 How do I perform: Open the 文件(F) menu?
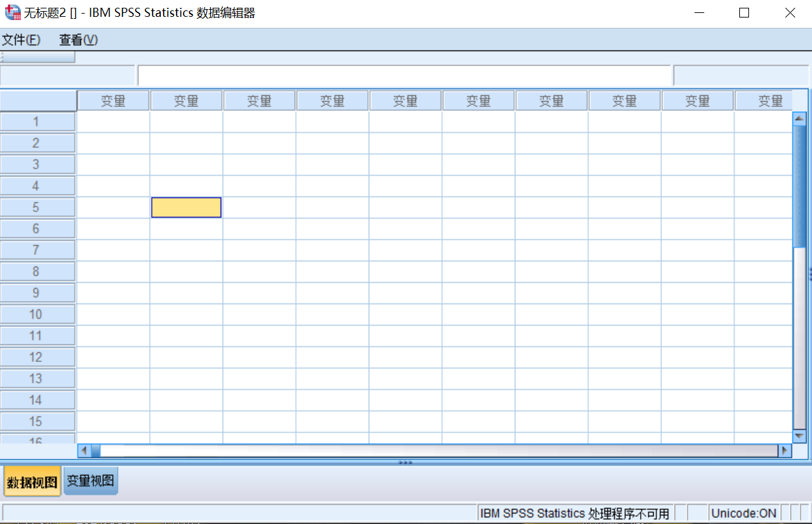(x=21, y=40)
